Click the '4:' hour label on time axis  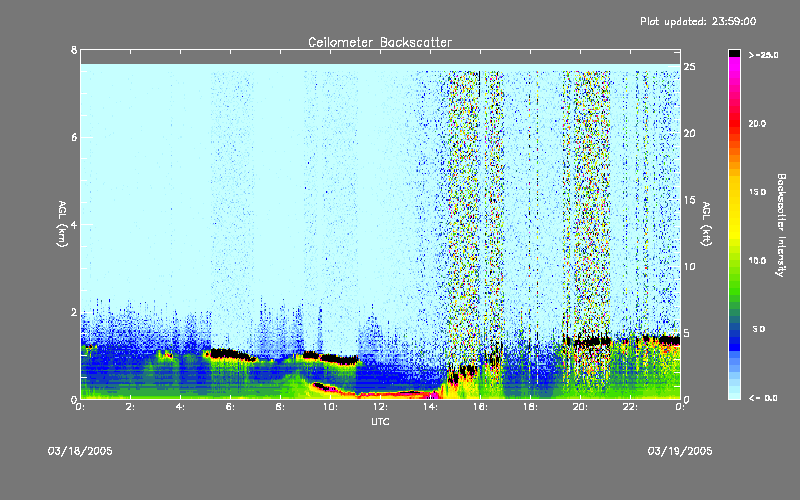click(180, 407)
